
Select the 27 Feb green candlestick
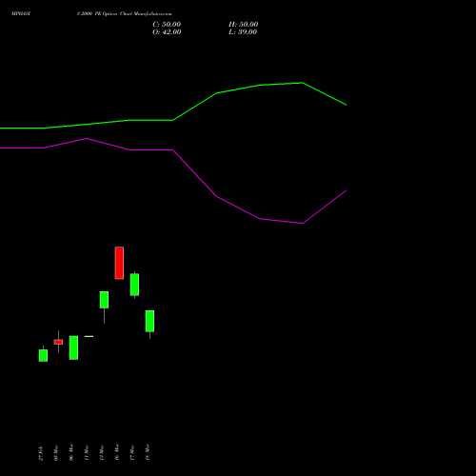(x=43, y=355)
